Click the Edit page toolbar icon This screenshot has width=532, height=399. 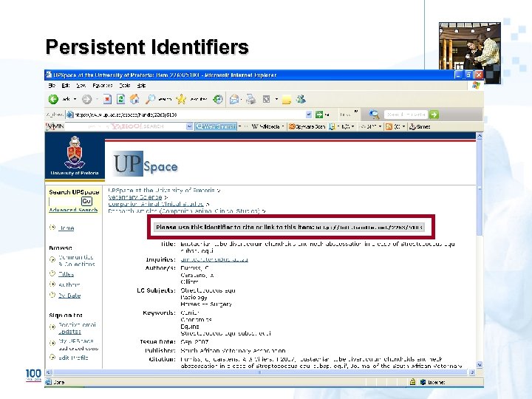tap(266, 99)
